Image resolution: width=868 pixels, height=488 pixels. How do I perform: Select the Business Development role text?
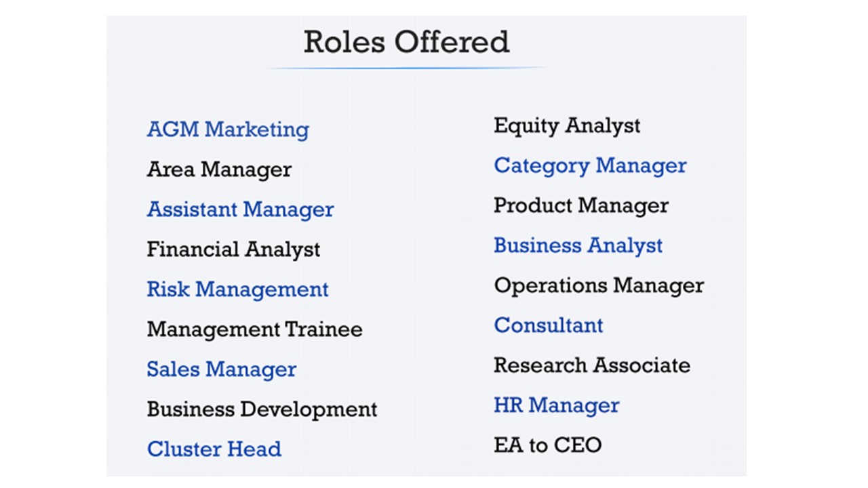(x=262, y=409)
